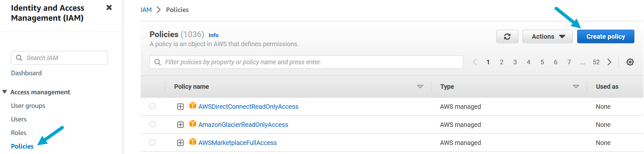Click the refresh policies icon button
644x154 pixels.
(x=507, y=36)
